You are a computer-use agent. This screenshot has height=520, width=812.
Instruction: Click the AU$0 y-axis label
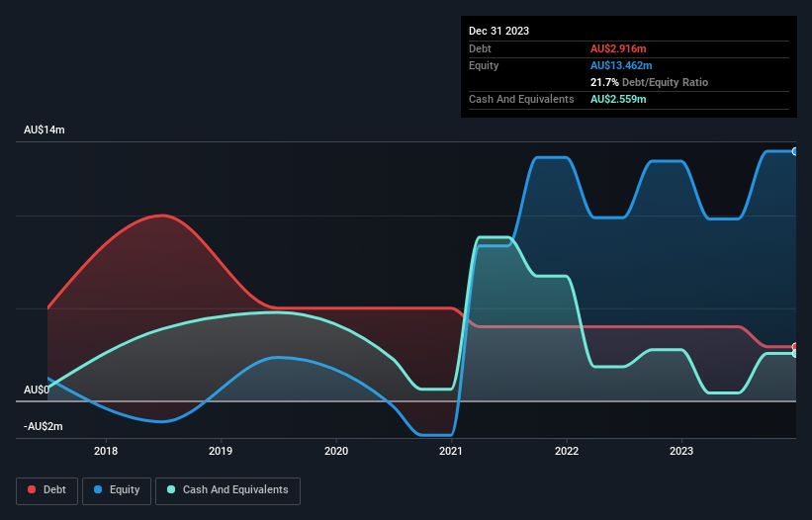coord(37,390)
